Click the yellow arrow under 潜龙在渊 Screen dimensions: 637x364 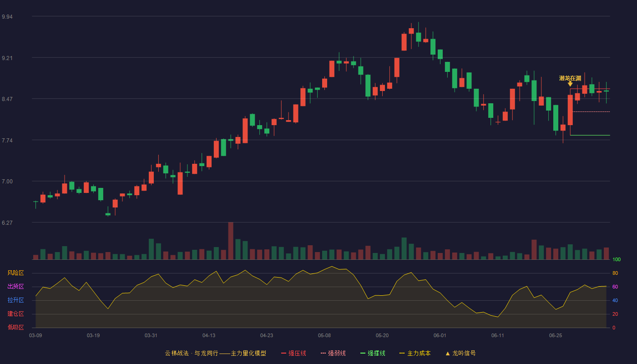pyautogui.click(x=570, y=84)
